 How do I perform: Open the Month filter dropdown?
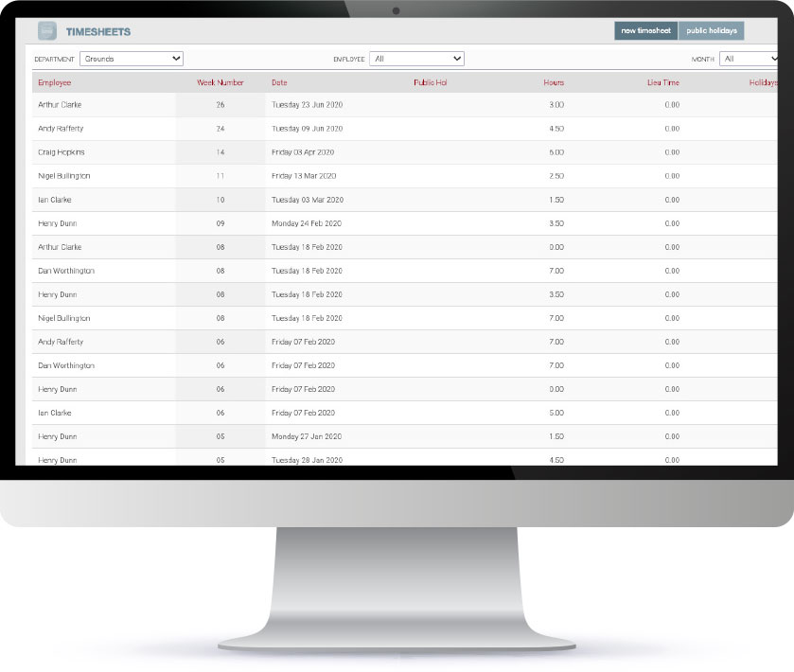point(750,59)
